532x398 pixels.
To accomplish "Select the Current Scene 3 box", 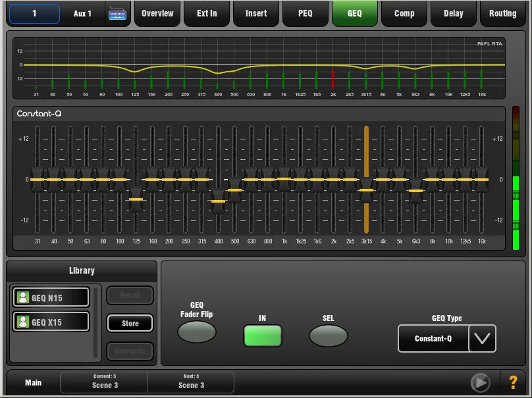I will 104,382.
